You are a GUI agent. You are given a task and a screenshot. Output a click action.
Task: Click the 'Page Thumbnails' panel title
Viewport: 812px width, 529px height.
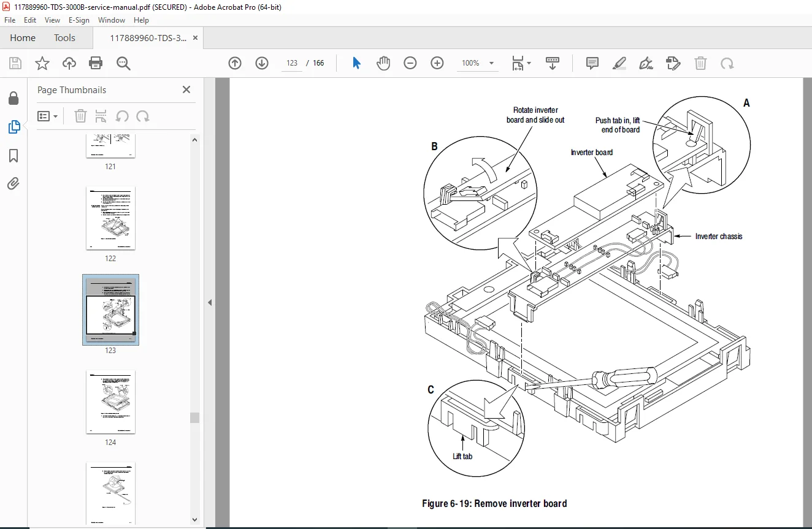point(72,90)
